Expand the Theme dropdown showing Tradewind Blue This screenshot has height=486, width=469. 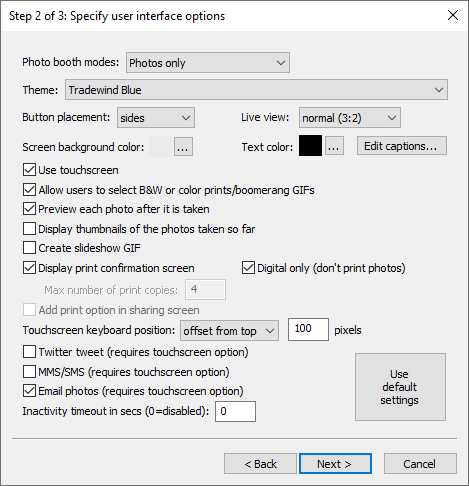[x=256, y=90]
